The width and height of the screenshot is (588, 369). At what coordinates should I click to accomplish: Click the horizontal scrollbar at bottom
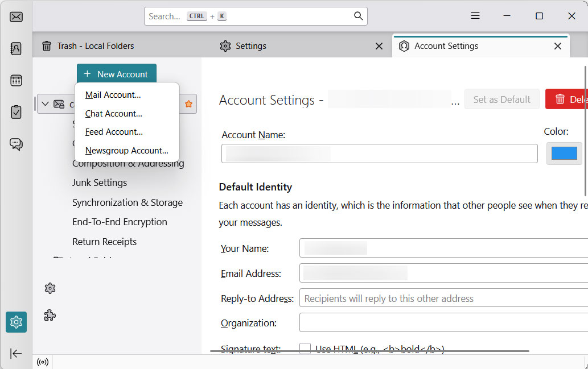point(369,351)
